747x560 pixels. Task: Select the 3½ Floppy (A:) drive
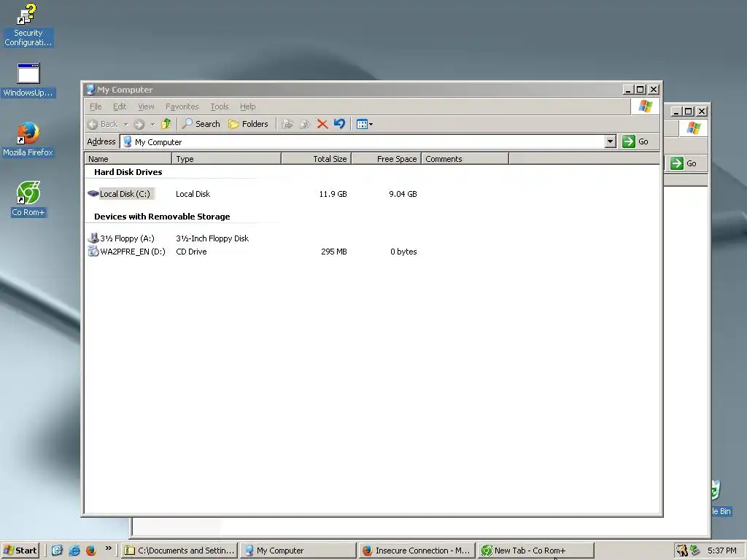[122, 238]
